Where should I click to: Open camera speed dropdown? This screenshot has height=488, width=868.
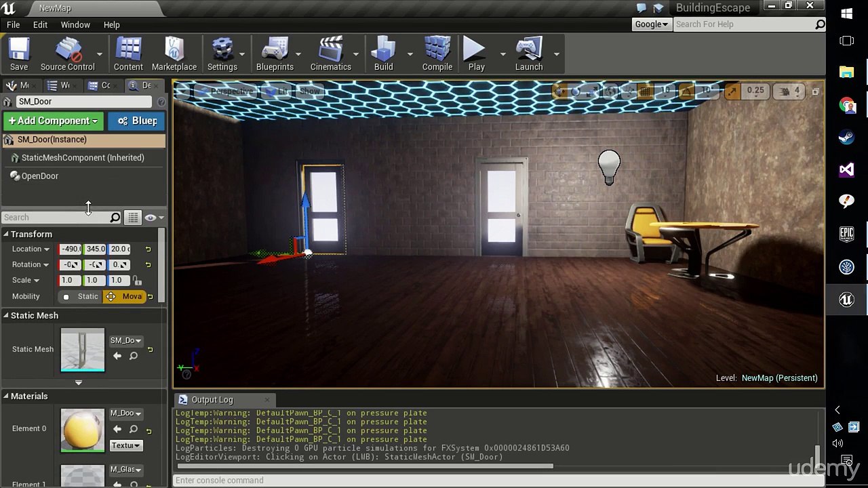coord(789,91)
